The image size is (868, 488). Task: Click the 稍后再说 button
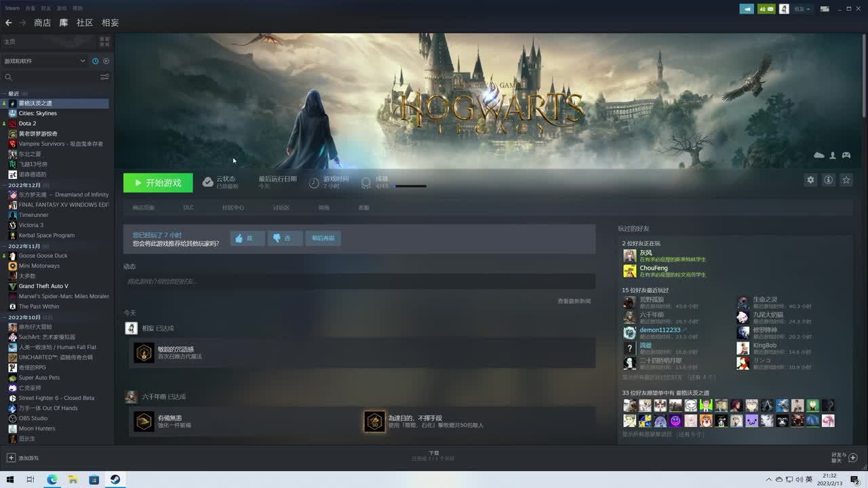point(323,238)
